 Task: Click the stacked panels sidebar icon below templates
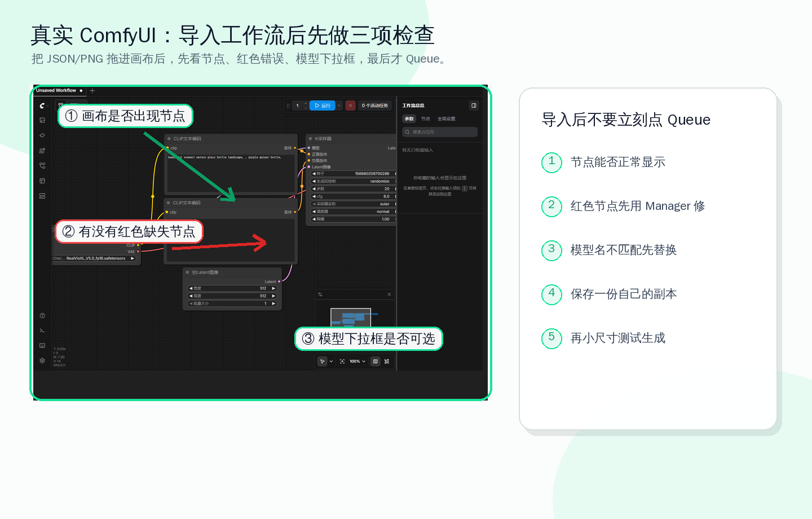click(42, 196)
